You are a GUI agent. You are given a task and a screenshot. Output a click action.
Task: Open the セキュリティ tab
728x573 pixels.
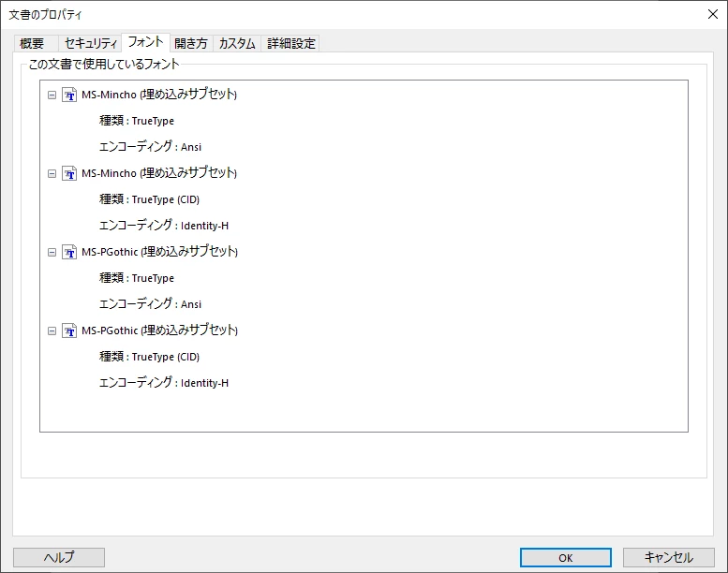[x=90, y=43]
